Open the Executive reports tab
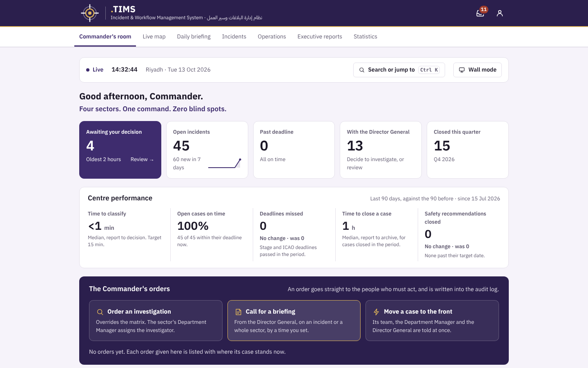 [320, 37]
